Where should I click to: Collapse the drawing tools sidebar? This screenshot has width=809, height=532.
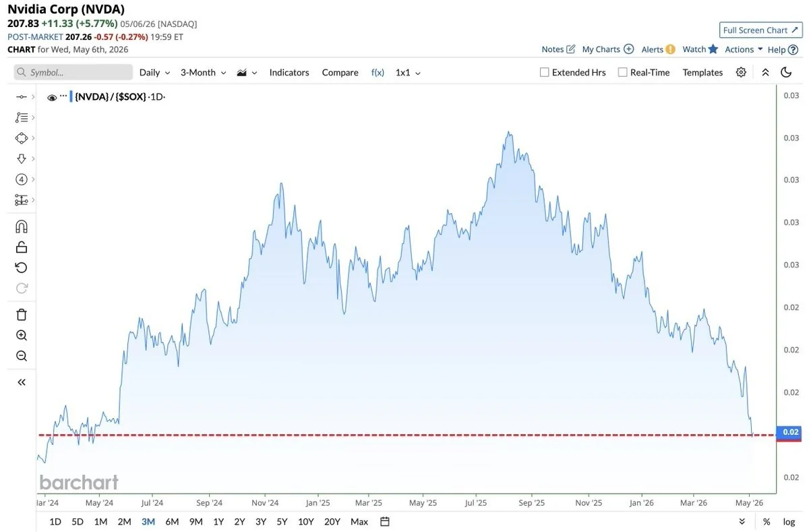[21, 382]
